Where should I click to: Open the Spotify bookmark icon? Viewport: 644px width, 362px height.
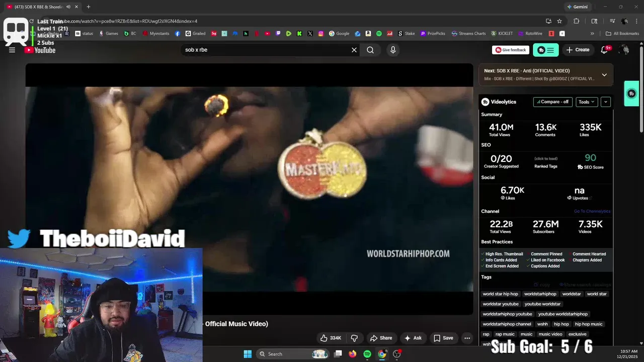tap(379, 34)
